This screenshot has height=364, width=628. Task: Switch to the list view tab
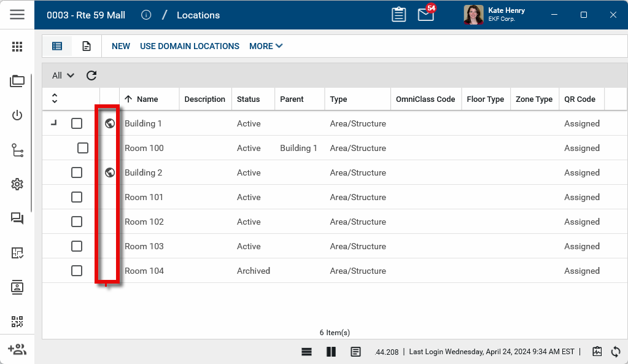pyautogui.click(x=57, y=46)
